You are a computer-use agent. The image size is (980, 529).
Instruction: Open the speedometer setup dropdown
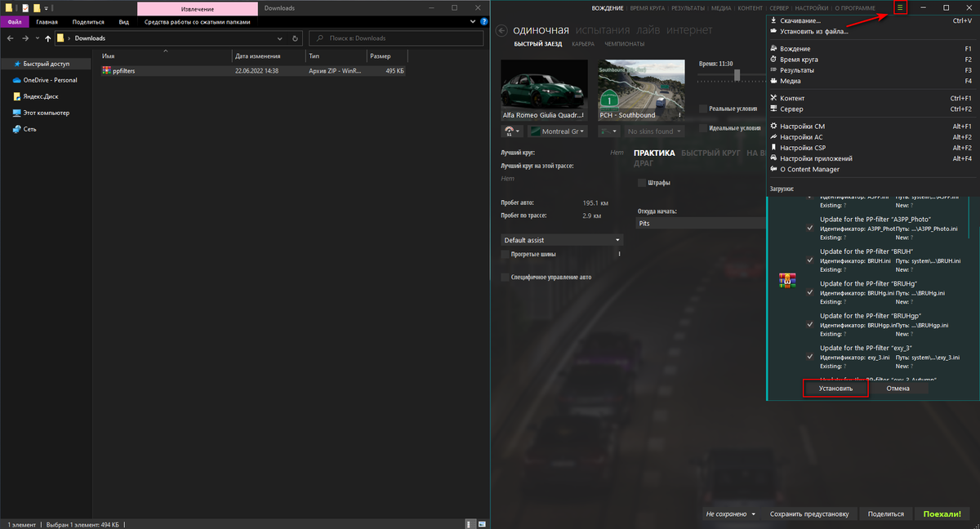513,131
